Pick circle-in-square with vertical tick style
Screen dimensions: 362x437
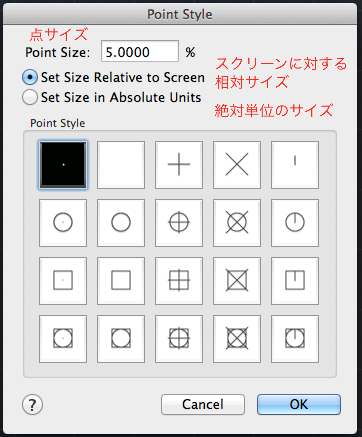tap(295, 339)
